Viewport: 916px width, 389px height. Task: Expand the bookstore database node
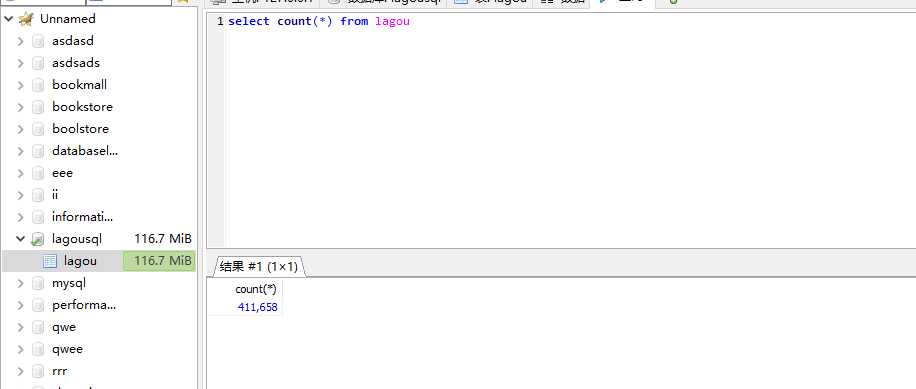[x=20, y=107]
